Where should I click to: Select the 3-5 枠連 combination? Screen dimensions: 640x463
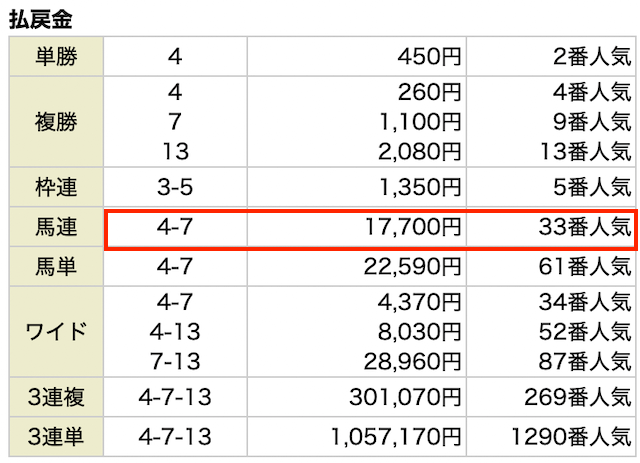coord(175,189)
